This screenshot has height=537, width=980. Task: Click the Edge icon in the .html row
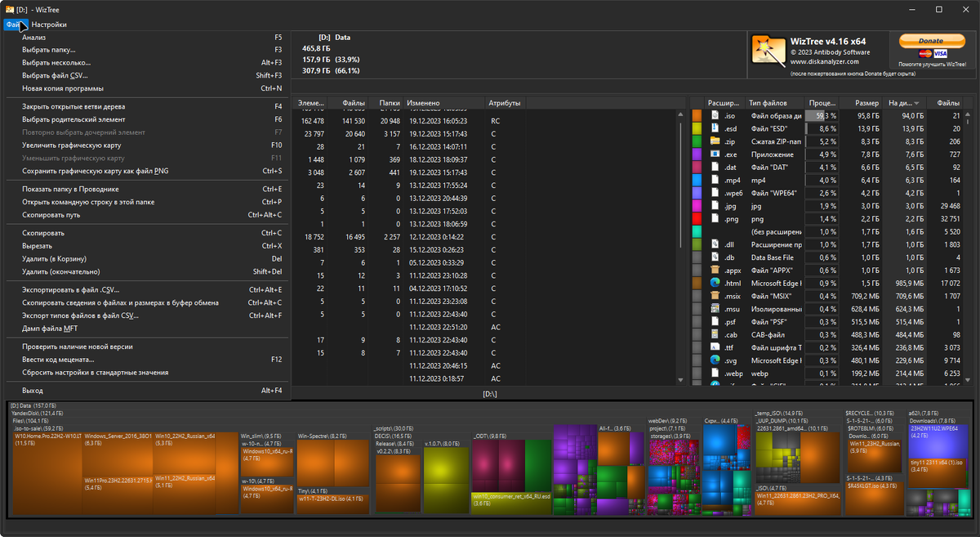(x=715, y=283)
